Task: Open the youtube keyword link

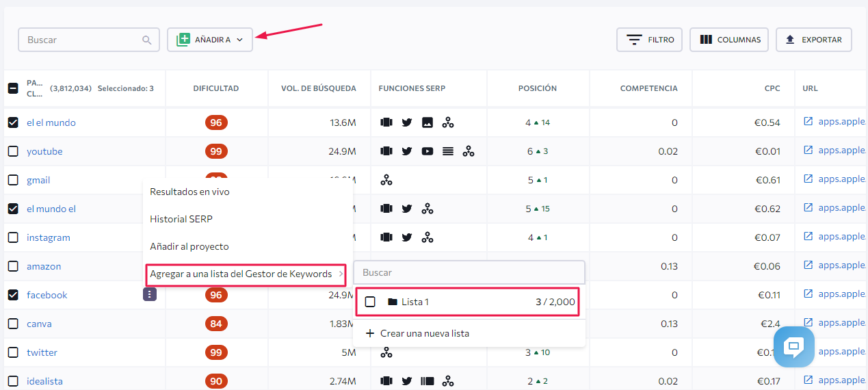Action: [44, 151]
